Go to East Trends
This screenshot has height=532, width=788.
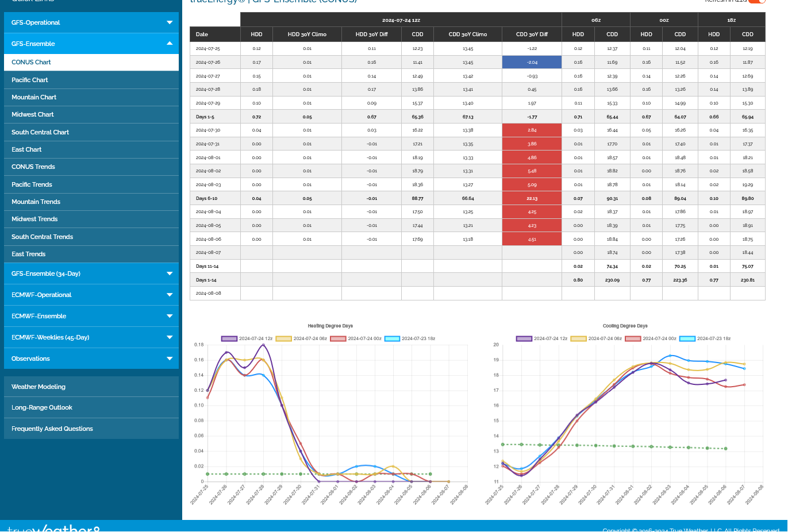point(91,254)
